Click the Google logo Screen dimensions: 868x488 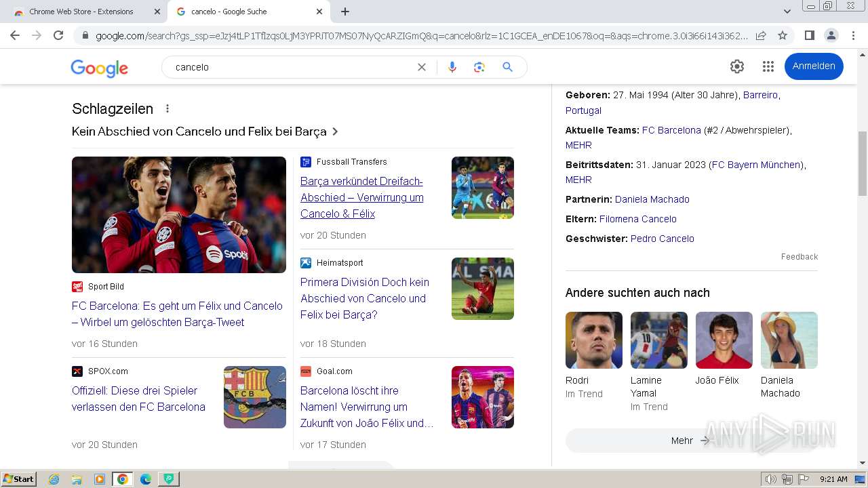pyautogui.click(x=99, y=68)
